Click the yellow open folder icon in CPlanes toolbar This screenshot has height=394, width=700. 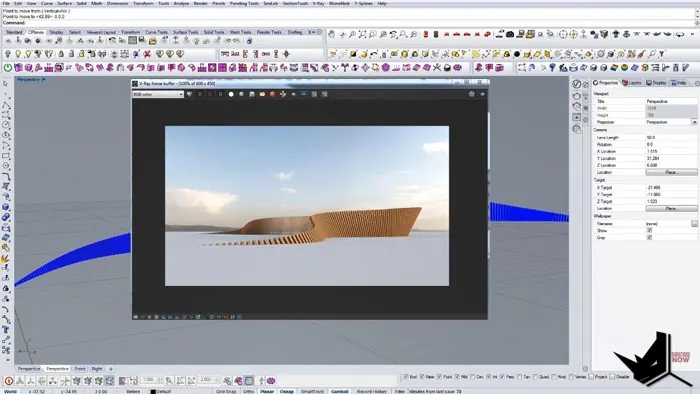point(153,41)
